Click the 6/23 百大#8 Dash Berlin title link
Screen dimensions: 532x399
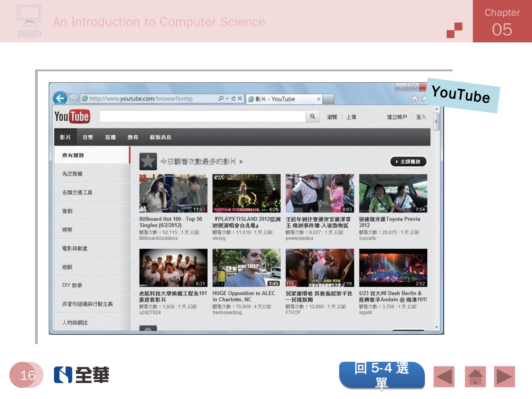[393, 296]
